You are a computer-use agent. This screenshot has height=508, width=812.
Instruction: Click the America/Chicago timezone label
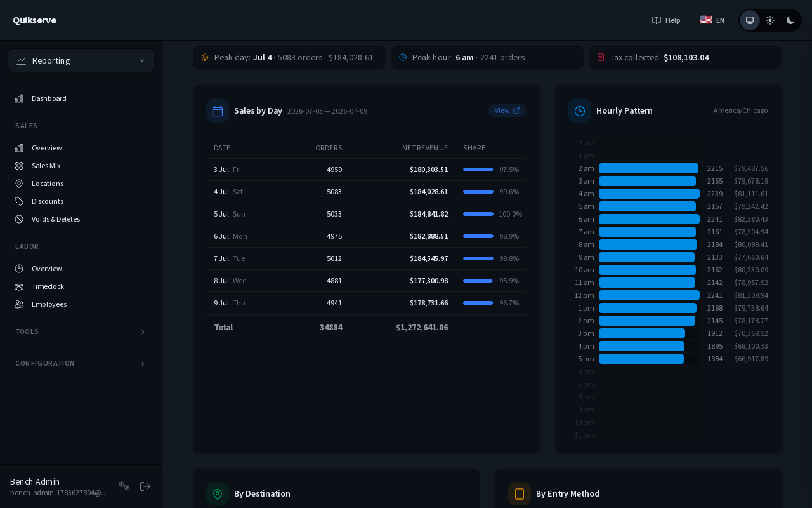[x=740, y=110]
